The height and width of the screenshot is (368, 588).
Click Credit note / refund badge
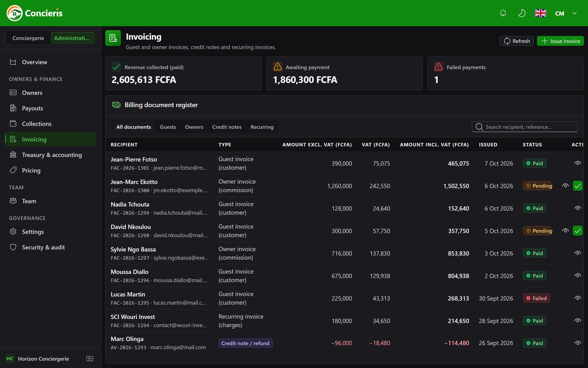click(245, 343)
